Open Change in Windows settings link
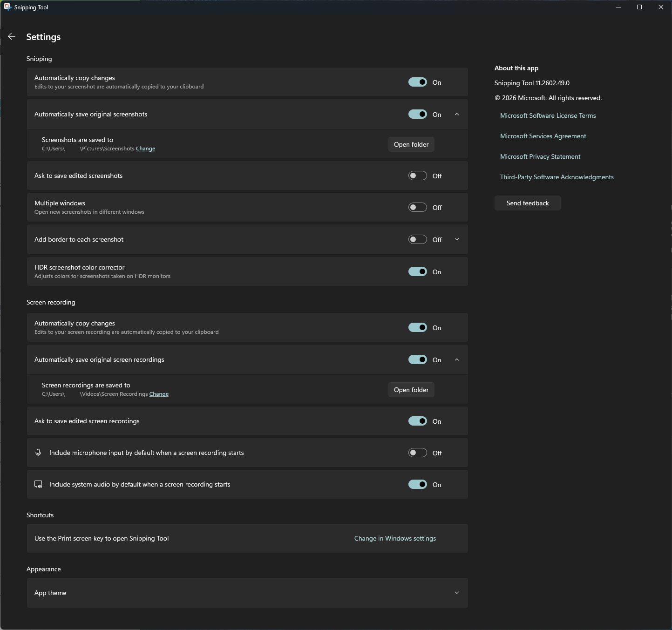The image size is (672, 630). [x=395, y=538]
